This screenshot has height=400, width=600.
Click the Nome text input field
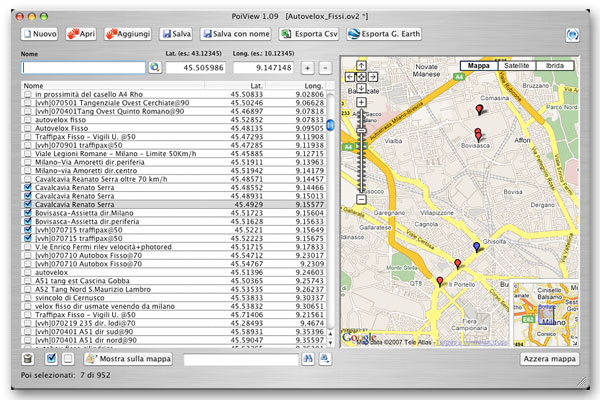click(x=84, y=68)
